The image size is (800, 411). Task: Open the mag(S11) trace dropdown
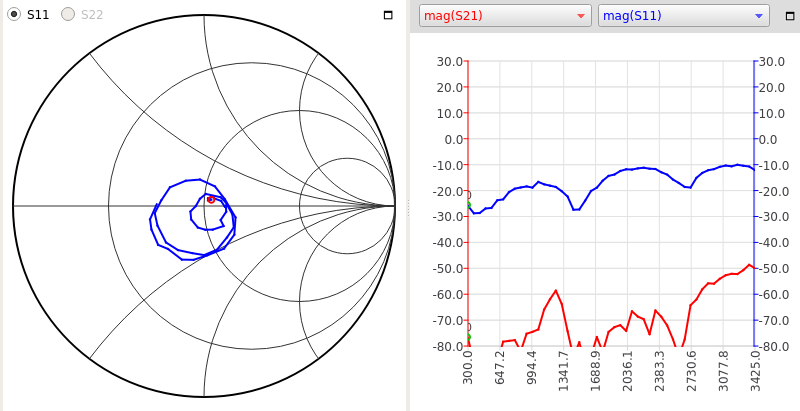(x=684, y=16)
